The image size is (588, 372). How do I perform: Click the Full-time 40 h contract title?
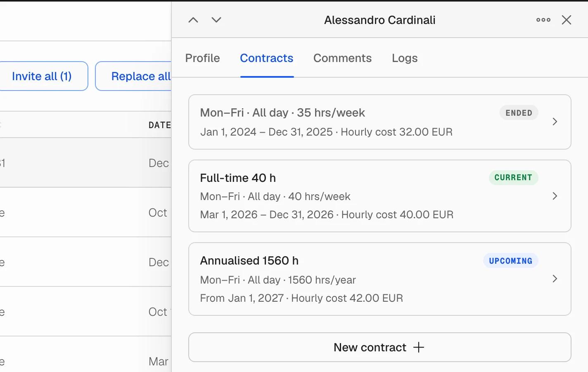(x=238, y=178)
